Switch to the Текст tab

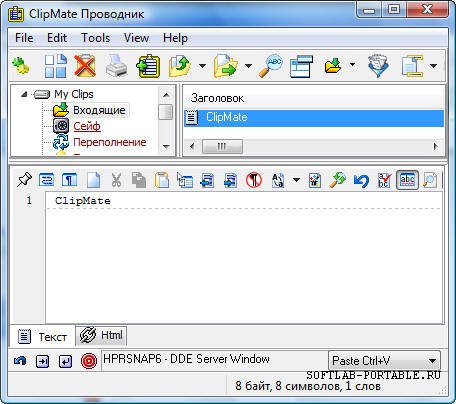(x=43, y=337)
